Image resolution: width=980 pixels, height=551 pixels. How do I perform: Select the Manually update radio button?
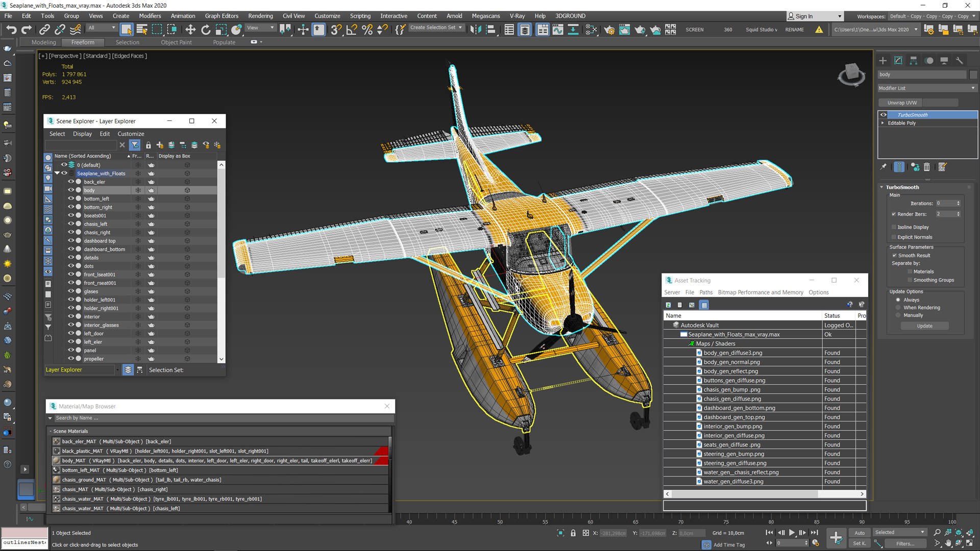(x=898, y=315)
